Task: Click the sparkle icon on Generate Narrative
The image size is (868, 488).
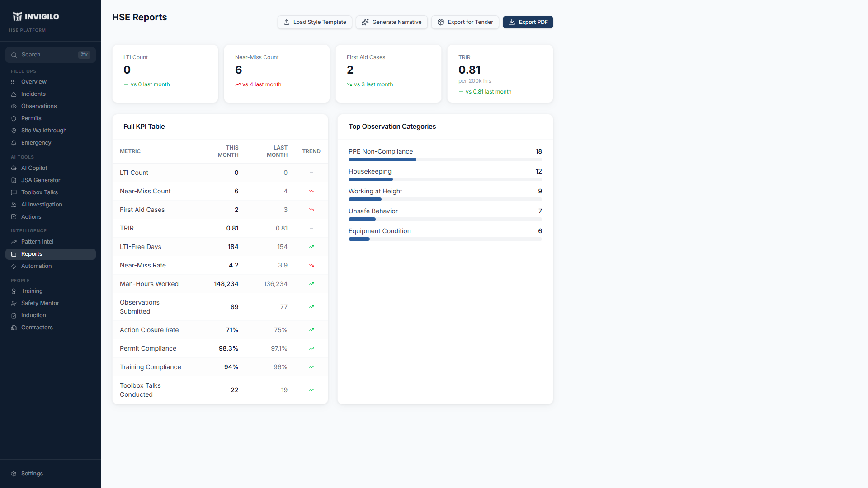Action: coord(365,22)
